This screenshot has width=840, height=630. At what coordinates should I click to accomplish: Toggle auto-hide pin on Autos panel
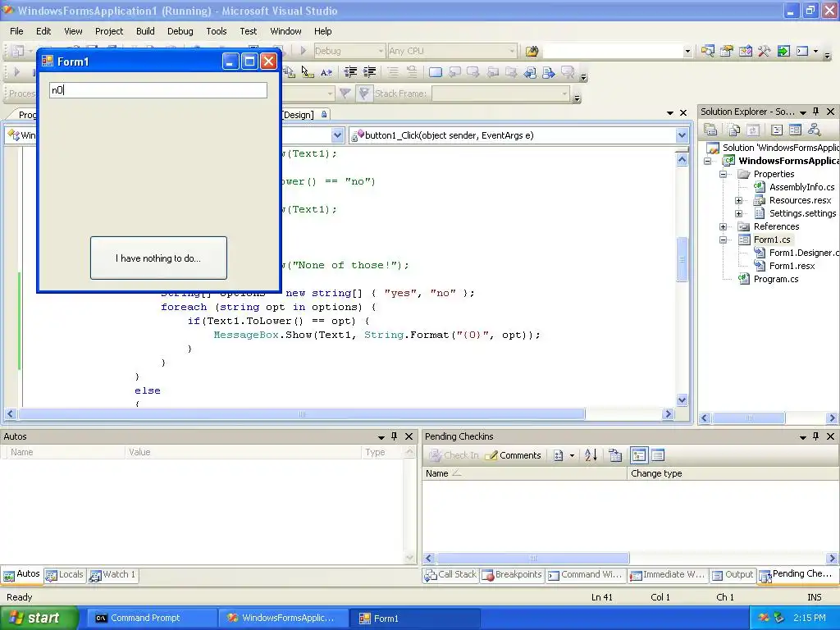point(395,436)
